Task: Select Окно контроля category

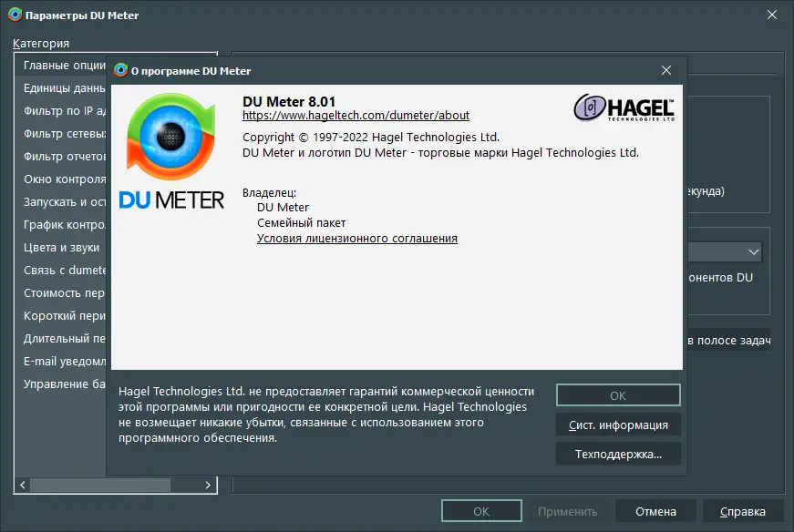Action: pyautogui.click(x=61, y=179)
